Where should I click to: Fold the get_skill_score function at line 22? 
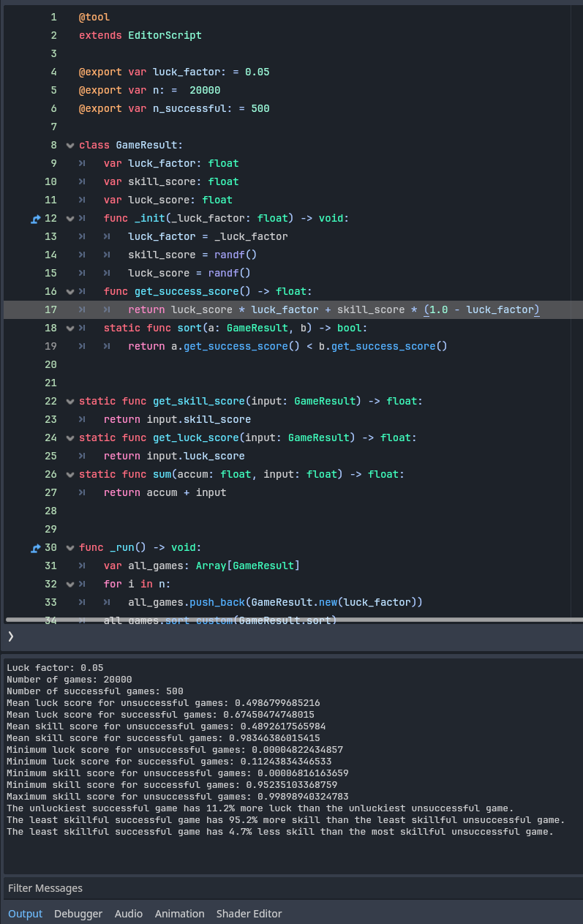coord(70,401)
